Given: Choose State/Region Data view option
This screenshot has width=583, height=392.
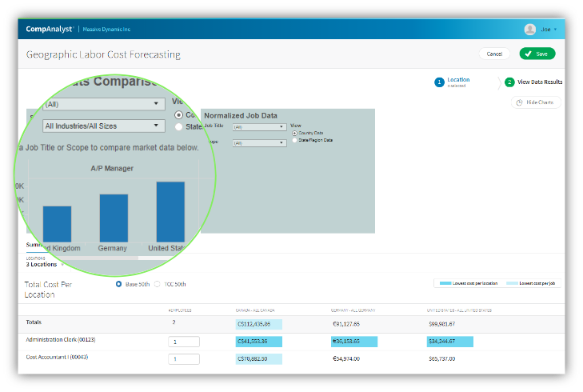Looking at the screenshot, I should coord(294,140).
